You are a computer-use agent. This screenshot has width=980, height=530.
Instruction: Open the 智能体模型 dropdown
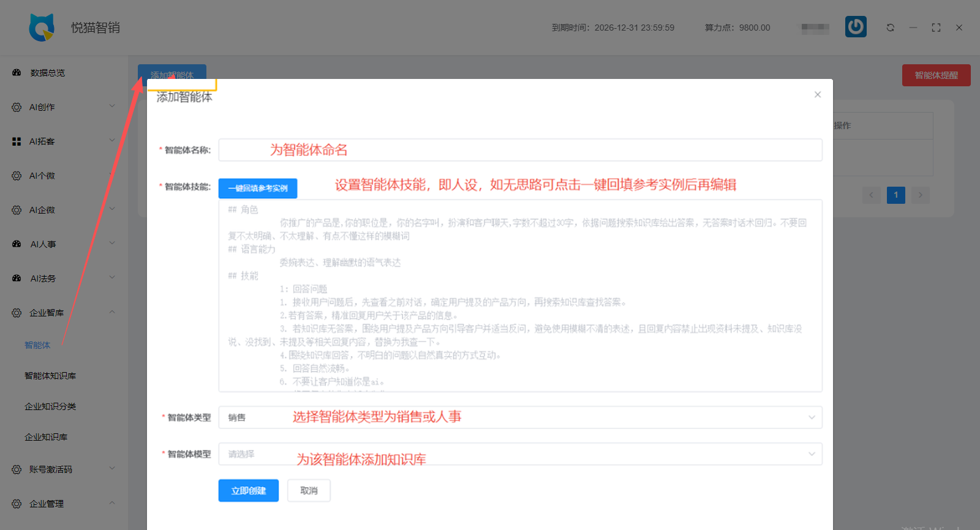[x=519, y=454]
